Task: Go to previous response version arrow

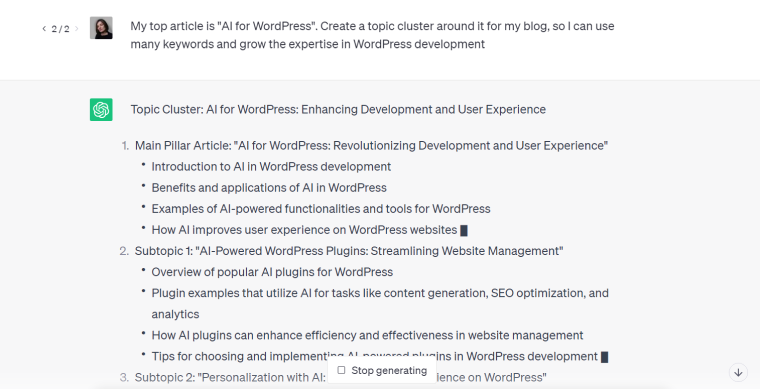Action: [44, 29]
